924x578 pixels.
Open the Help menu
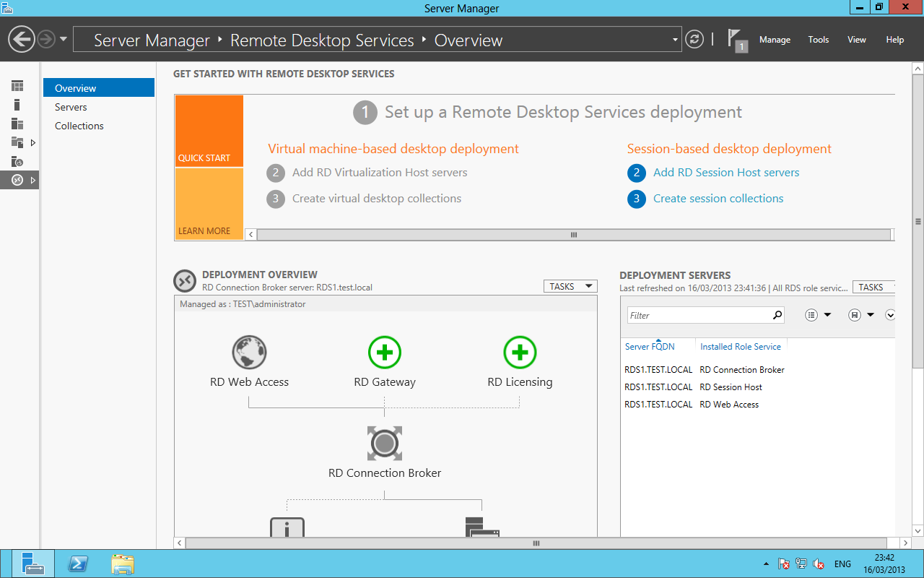tap(895, 40)
